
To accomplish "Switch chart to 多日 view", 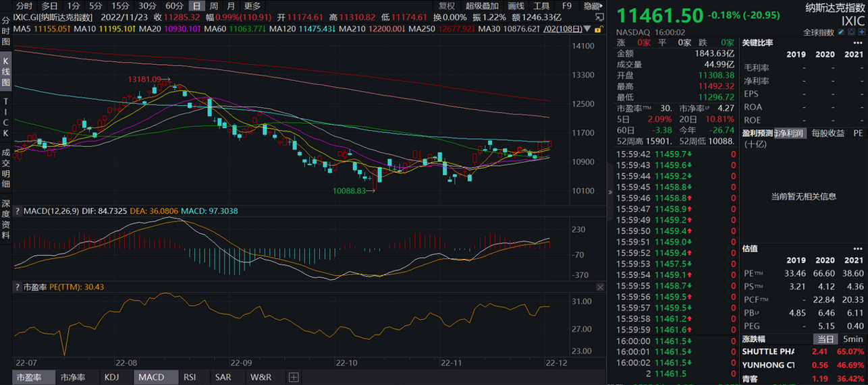I will (49, 6).
